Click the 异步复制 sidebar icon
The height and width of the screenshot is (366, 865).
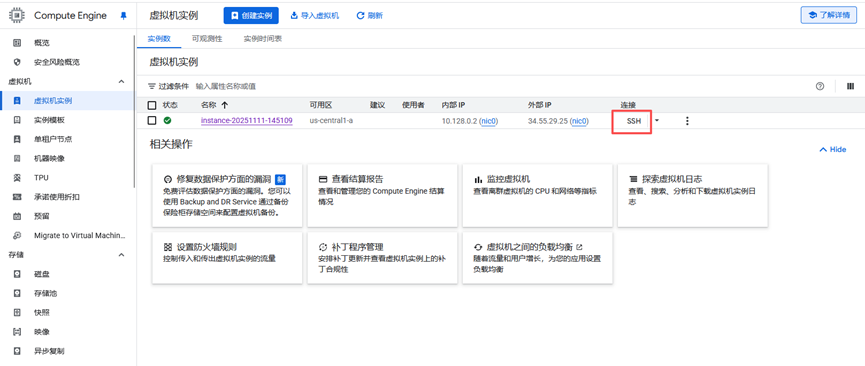tap(17, 351)
